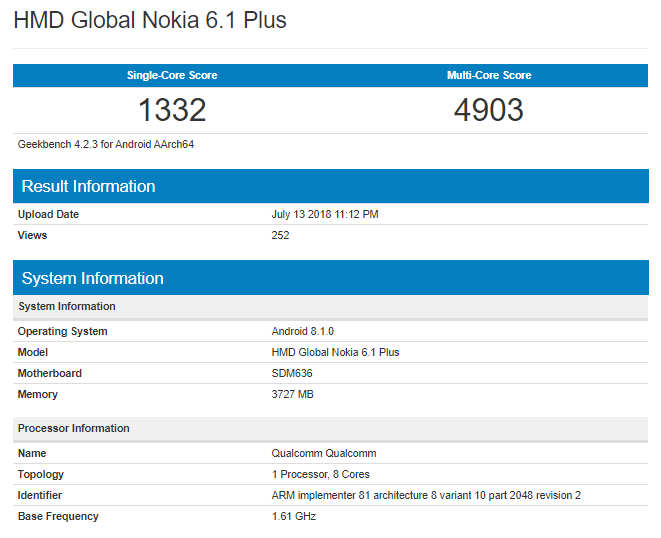The width and height of the screenshot is (661, 538).
Task: Select the Views label
Action: [x=32, y=235]
